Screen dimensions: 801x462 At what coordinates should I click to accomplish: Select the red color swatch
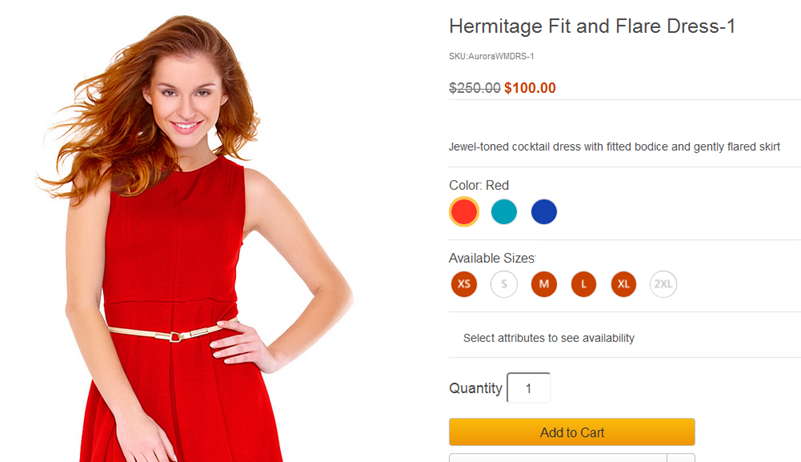(x=464, y=212)
